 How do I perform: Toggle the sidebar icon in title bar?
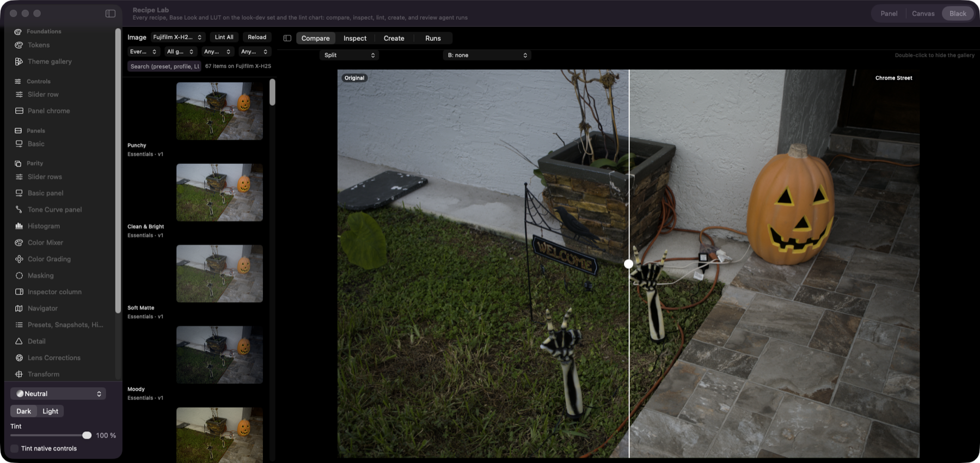pyautogui.click(x=111, y=14)
